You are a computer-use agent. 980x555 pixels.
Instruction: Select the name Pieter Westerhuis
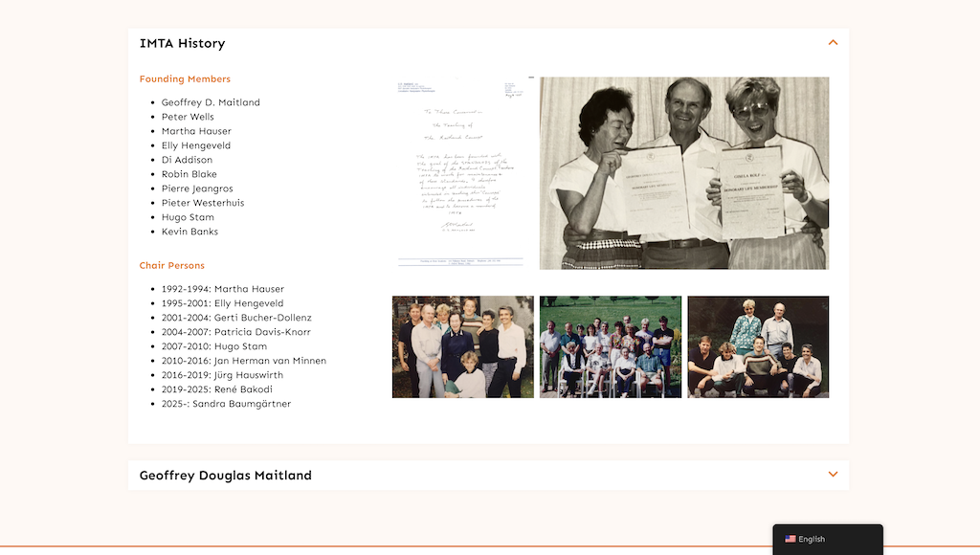[203, 203]
